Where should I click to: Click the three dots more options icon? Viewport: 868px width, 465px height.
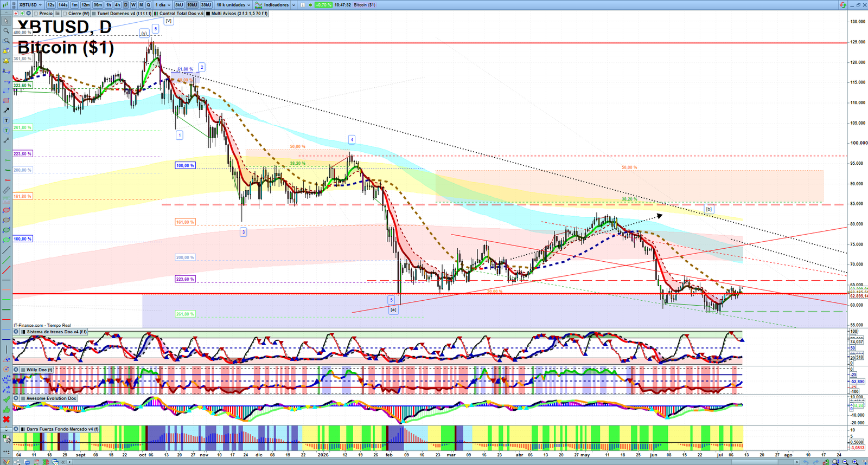[x=6, y=451]
